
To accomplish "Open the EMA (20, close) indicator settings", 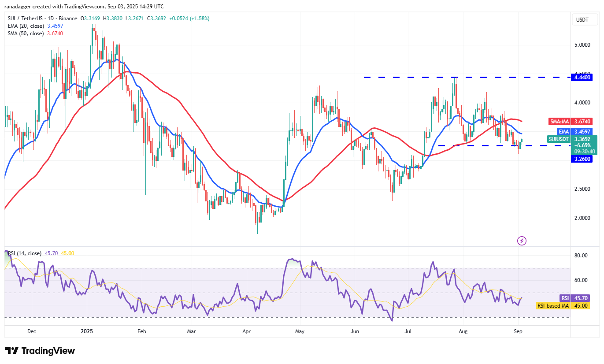I will tap(26, 26).
